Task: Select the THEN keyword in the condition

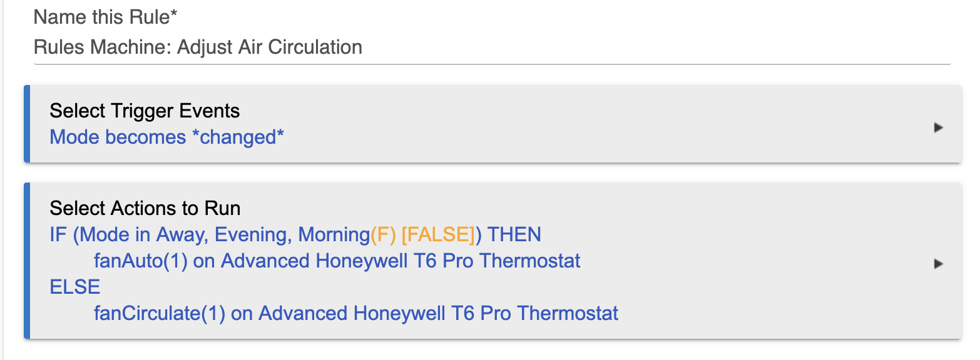Action: 514,235
